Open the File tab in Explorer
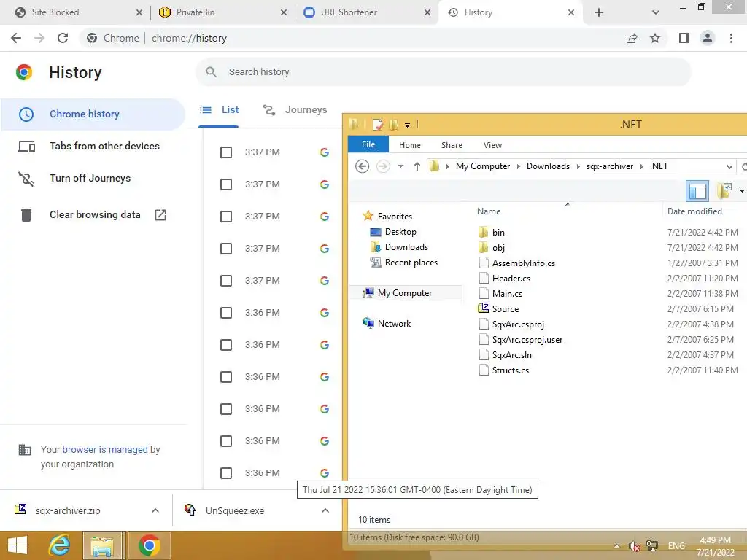This screenshot has width=747, height=560. click(368, 145)
